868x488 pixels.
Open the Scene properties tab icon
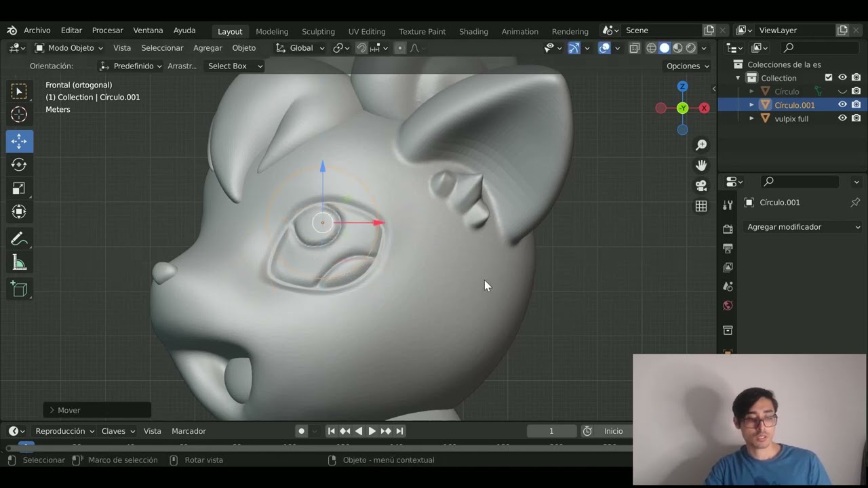[728, 286]
